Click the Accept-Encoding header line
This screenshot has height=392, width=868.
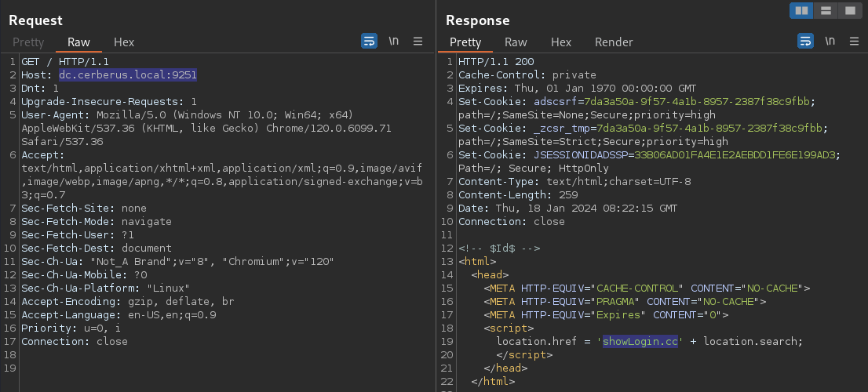click(x=128, y=301)
